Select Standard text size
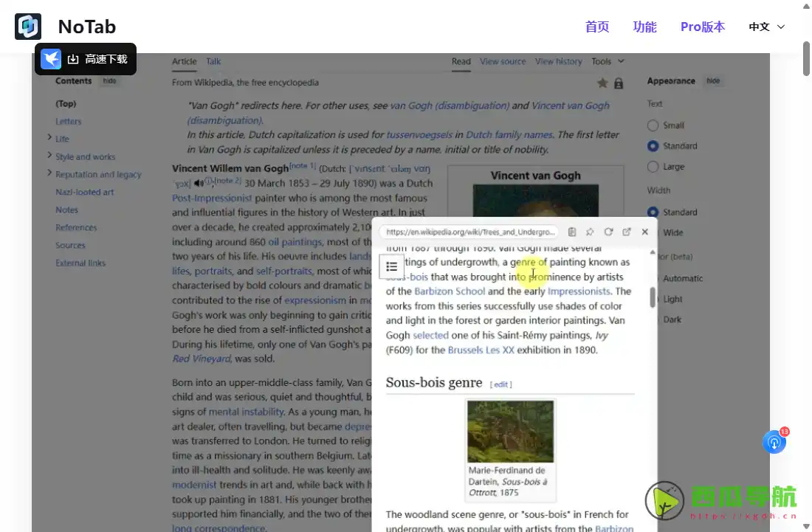 tap(653, 146)
